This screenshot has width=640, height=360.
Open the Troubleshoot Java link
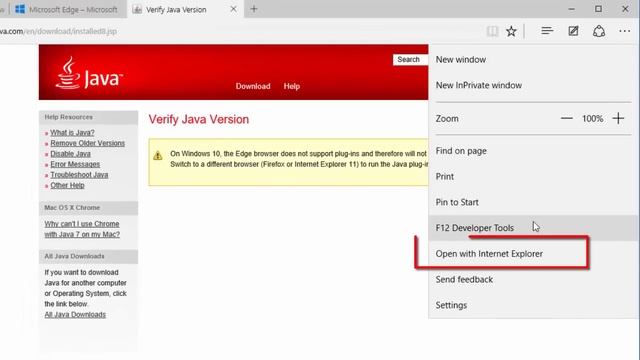pos(79,175)
